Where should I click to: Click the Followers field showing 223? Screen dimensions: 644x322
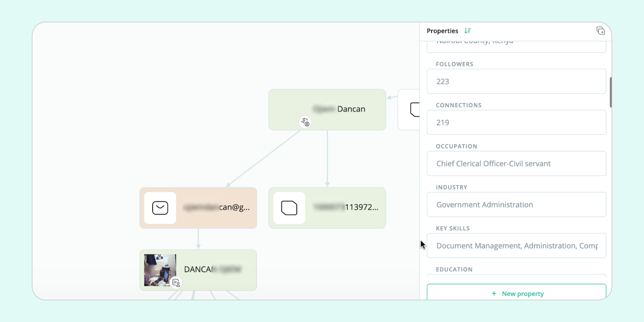coord(516,81)
